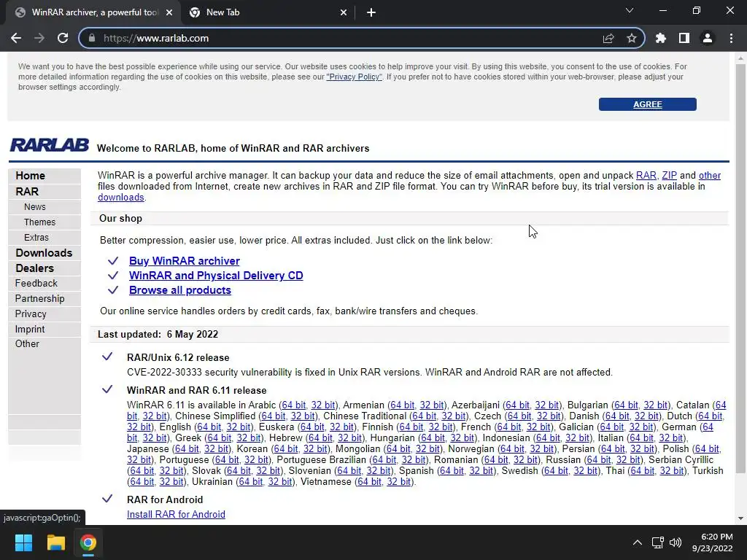The width and height of the screenshot is (747, 560).
Task: Open a new tab with plus button
Action: (371, 12)
